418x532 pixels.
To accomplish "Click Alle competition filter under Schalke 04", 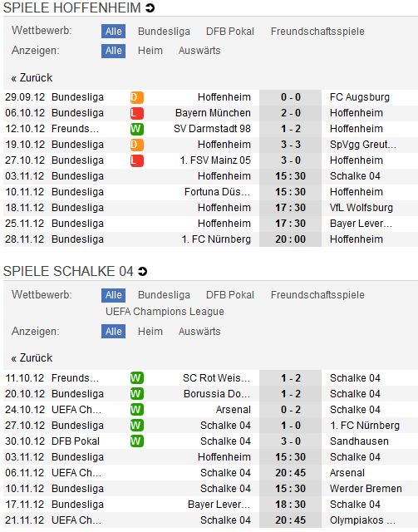I will pyautogui.click(x=113, y=295).
